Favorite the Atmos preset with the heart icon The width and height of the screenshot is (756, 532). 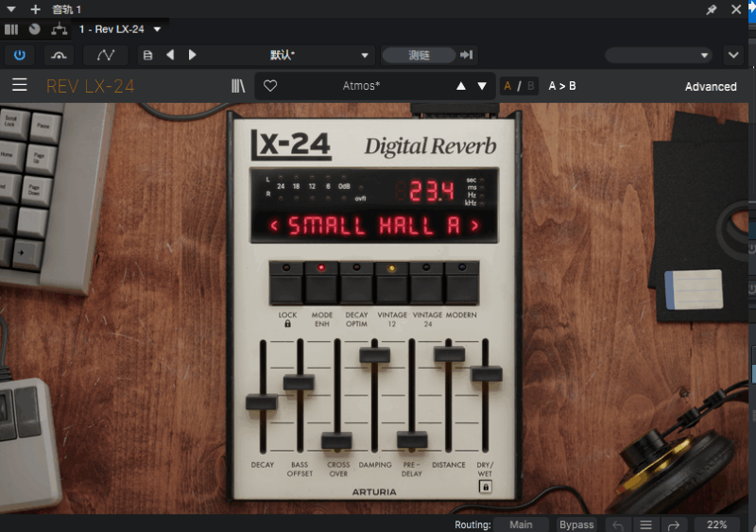pyautogui.click(x=270, y=86)
